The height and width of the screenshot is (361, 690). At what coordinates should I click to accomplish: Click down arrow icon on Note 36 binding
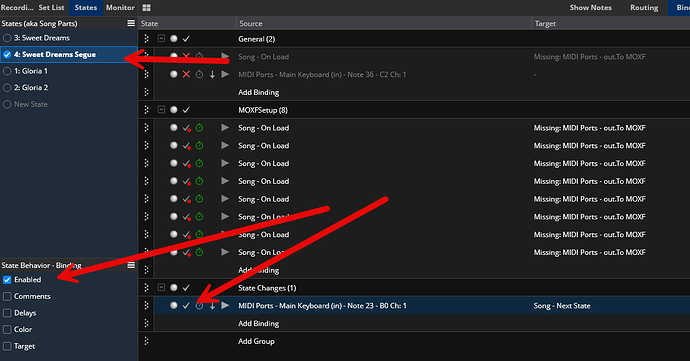212,74
